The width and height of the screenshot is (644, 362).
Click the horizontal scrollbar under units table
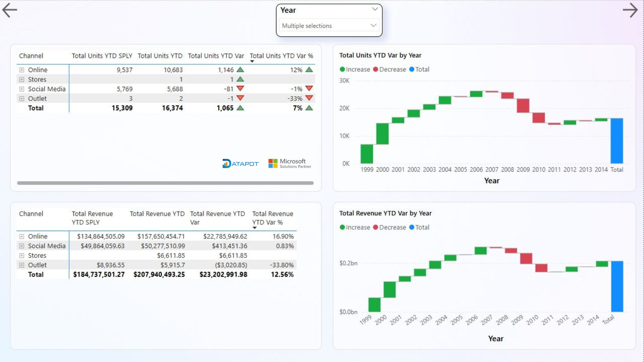165,183
